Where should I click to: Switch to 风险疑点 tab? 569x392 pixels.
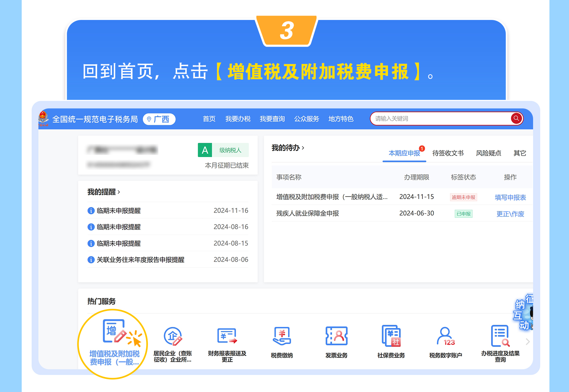click(488, 153)
